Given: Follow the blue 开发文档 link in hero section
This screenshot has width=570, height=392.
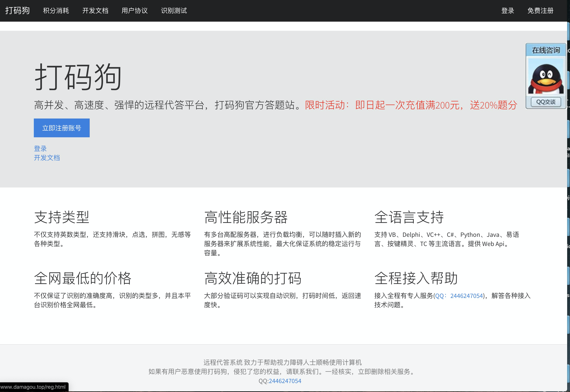Looking at the screenshot, I should tap(47, 158).
